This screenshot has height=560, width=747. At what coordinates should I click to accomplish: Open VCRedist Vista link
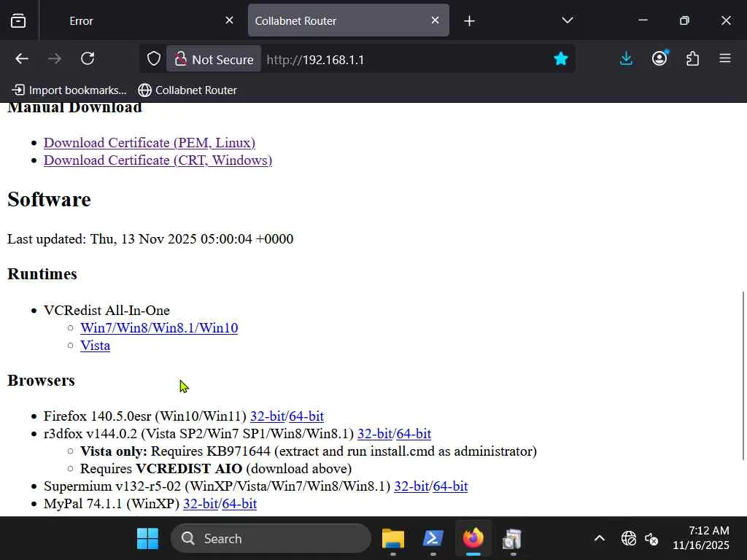[96, 345]
